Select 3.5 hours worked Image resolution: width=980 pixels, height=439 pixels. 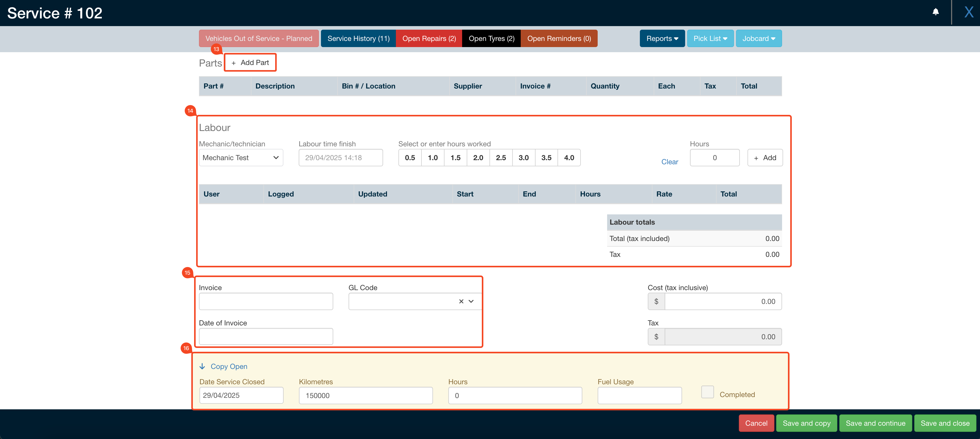coord(546,158)
